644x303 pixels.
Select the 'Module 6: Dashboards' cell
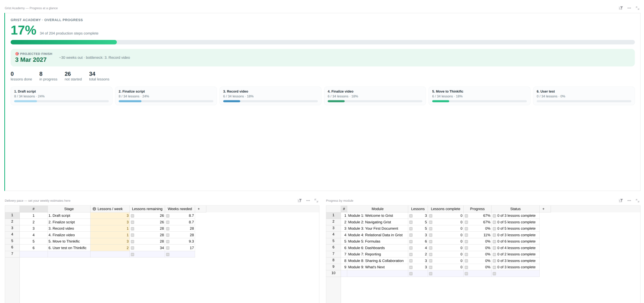point(378,248)
